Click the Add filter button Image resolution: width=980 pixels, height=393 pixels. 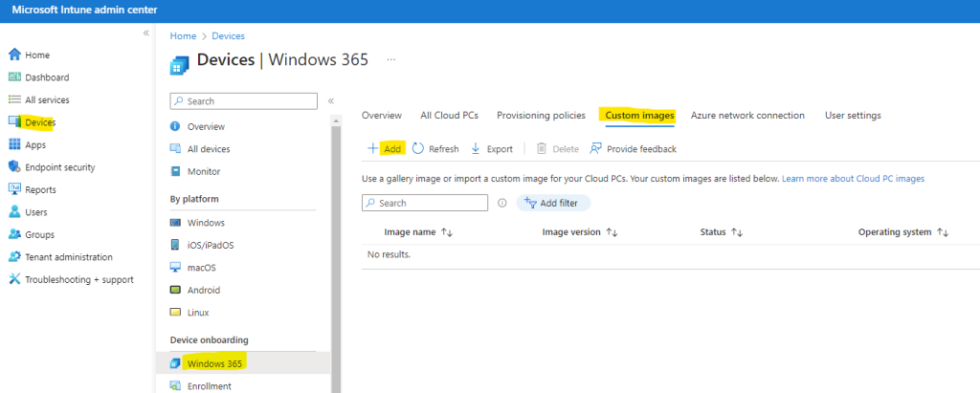tap(553, 203)
